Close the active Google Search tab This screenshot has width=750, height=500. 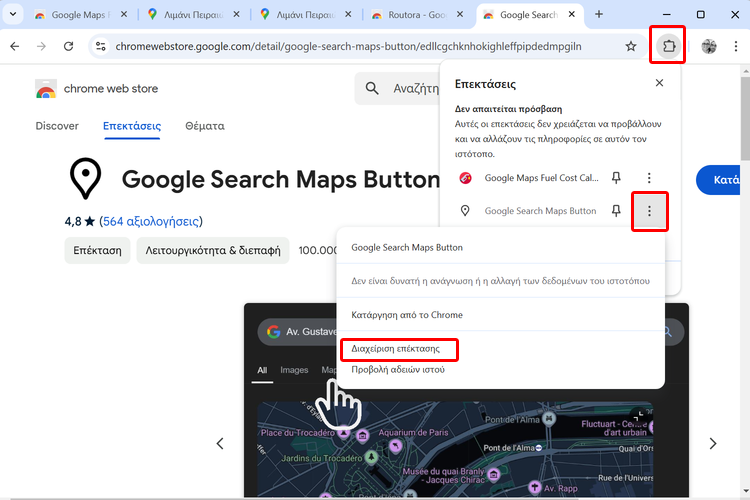(572, 14)
